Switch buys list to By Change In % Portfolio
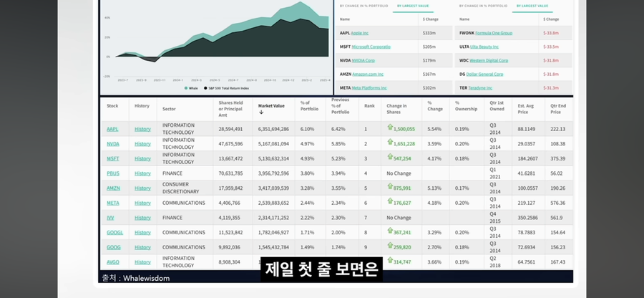Screen dimensions: 644x298 (x=364, y=6)
